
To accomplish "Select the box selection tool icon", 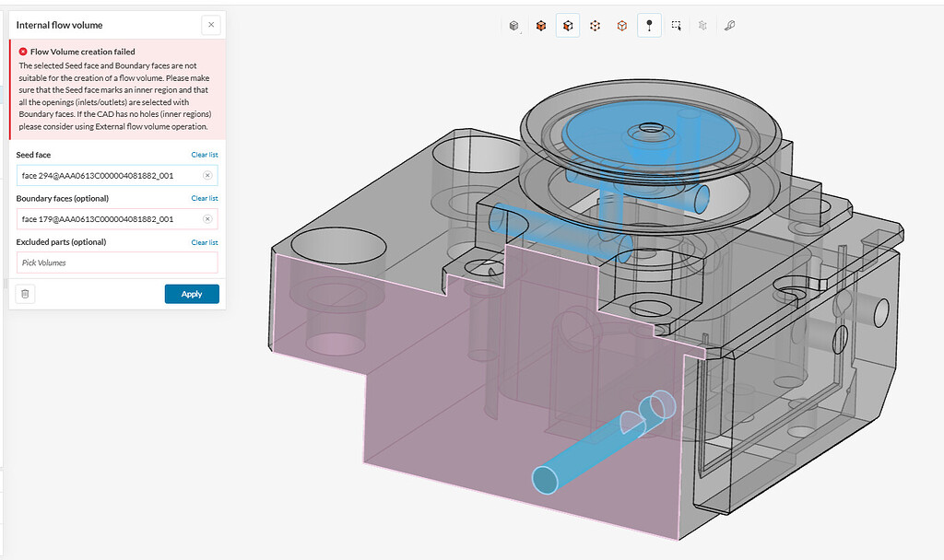I will tap(676, 26).
